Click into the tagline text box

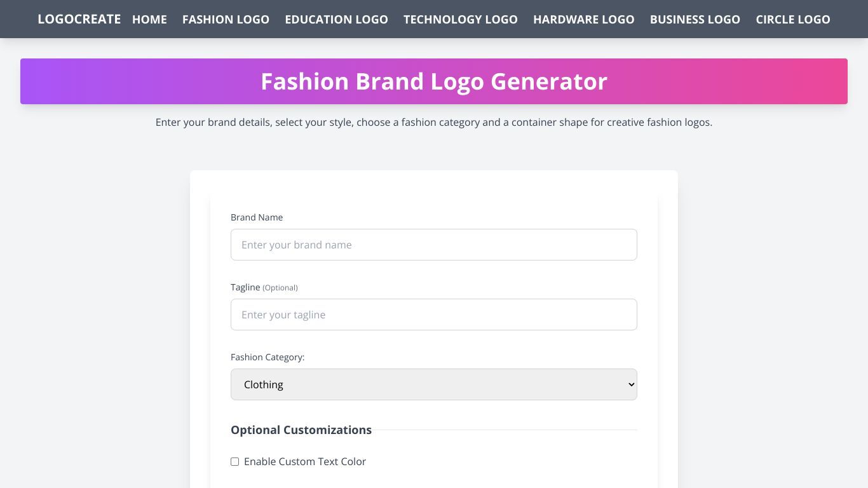pos(434,315)
